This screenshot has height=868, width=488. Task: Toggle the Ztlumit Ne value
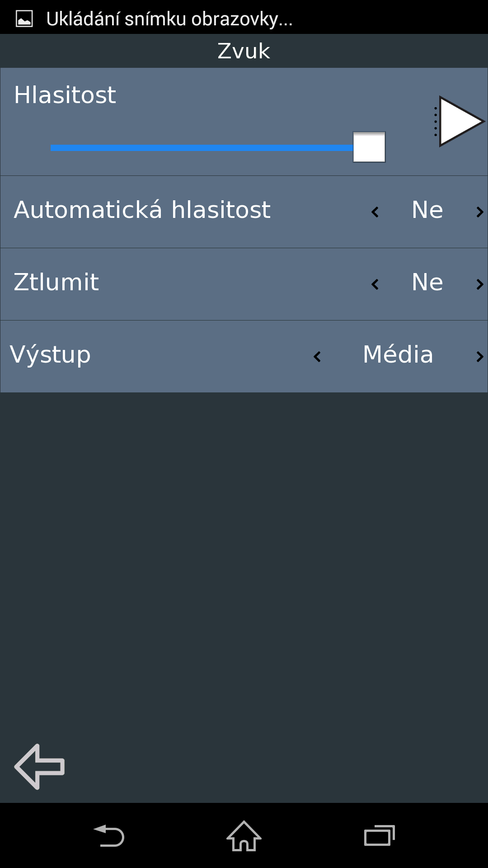(x=427, y=283)
